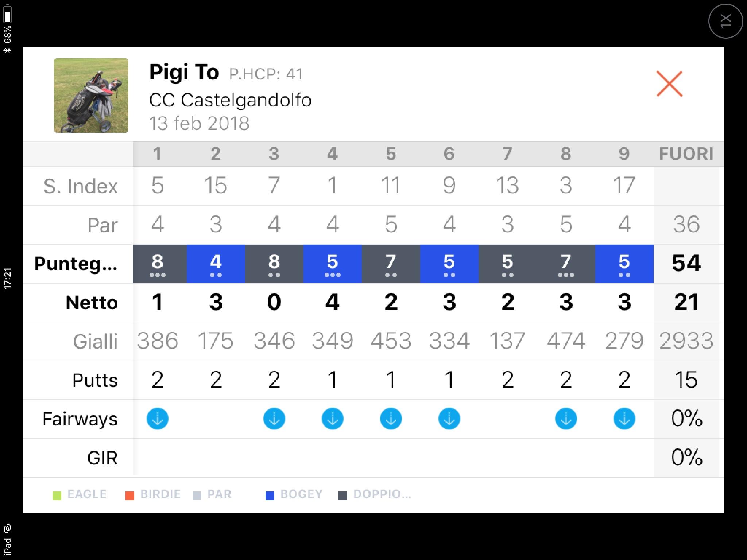747x560 pixels.
Task: Tap the fairway miss arrow for hole 9
Action: click(x=624, y=419)
